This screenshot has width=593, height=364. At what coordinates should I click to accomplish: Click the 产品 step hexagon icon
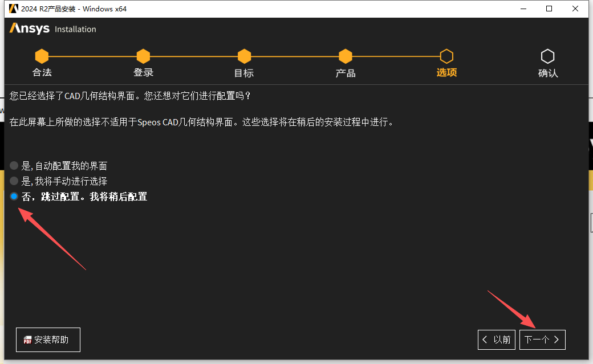(346, 56)
